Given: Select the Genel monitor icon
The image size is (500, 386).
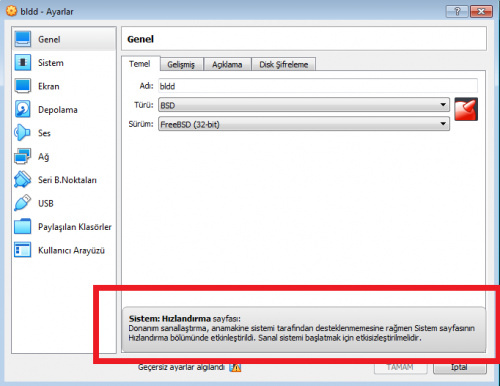Looking at the screenshot, I should [23, 39].
